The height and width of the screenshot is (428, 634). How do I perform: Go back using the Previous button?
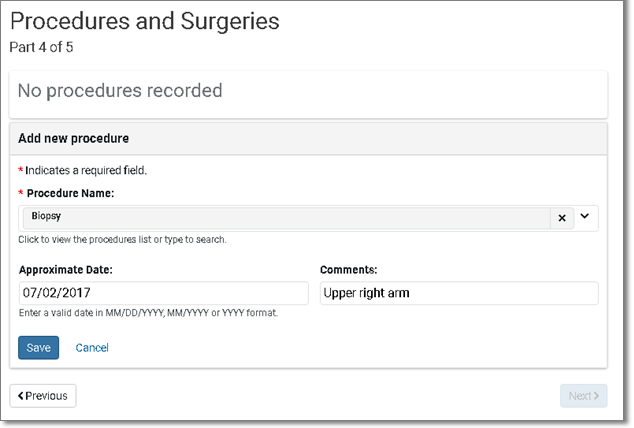point(43,396)
